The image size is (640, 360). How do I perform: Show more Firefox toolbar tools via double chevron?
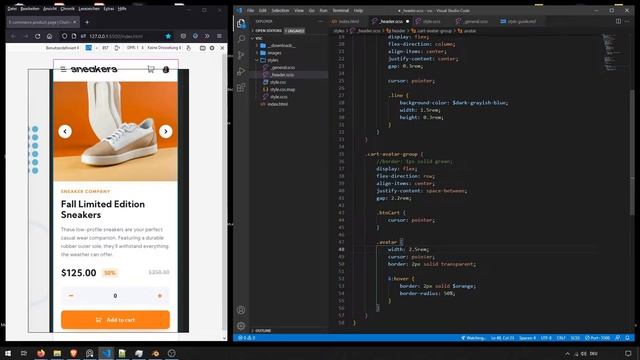point(207,36)
